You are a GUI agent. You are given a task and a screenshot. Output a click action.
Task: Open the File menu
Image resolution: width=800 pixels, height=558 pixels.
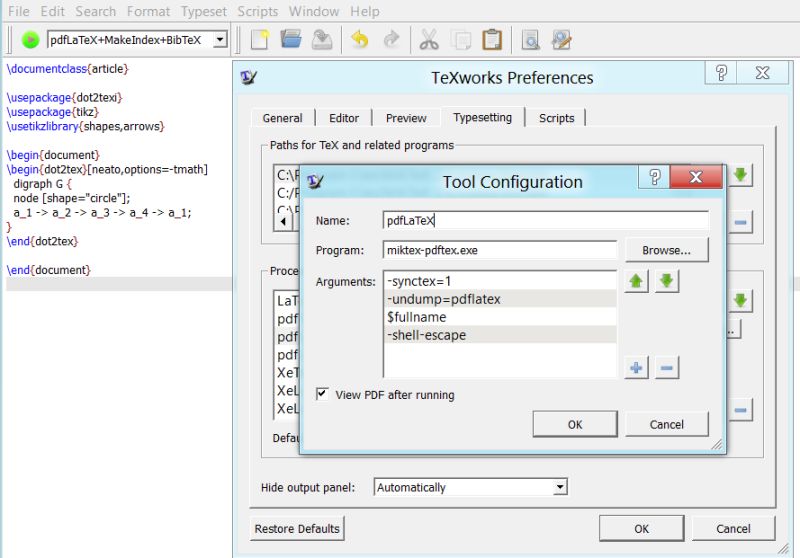(x=19, y=11)
